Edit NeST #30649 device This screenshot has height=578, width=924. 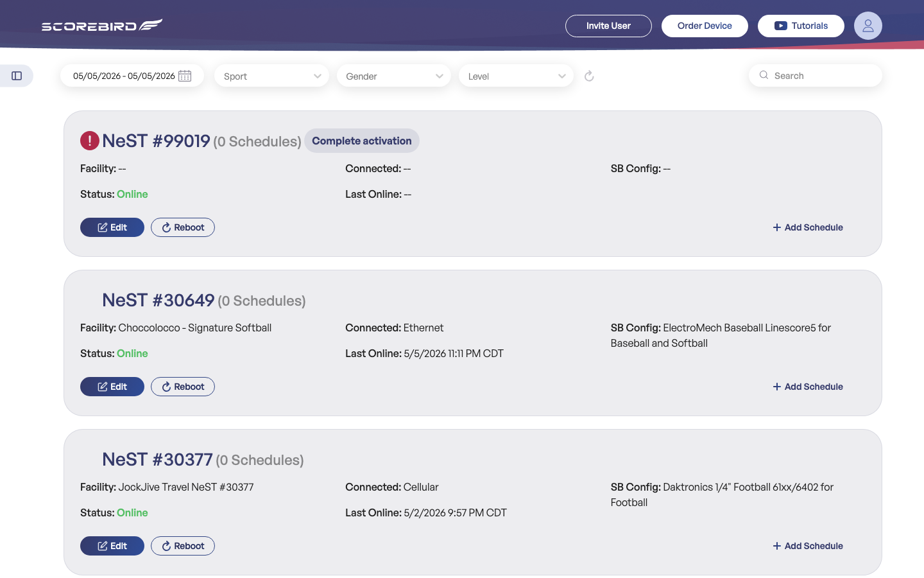[112, 387]
